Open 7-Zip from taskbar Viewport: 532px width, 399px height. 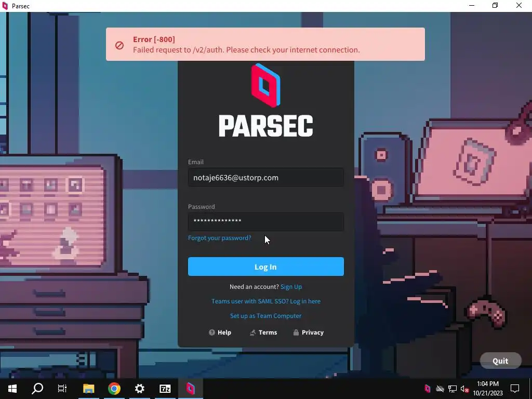click(165, 389)
